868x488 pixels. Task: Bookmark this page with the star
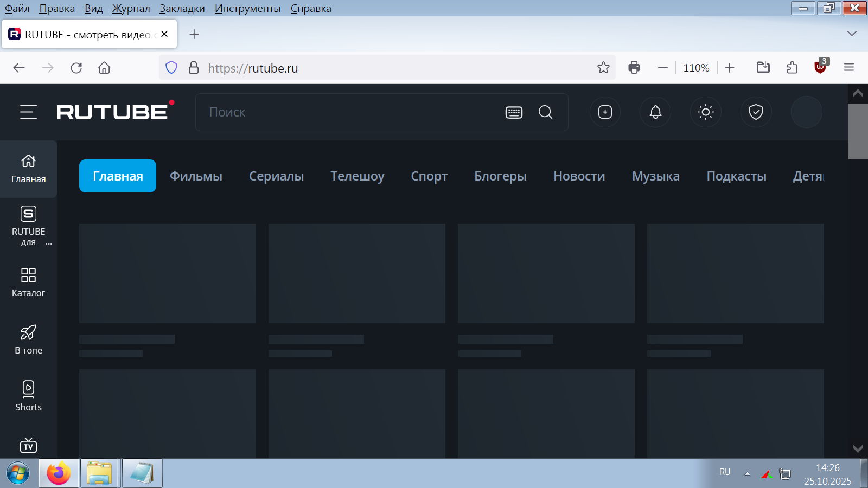tap(603, 68)
